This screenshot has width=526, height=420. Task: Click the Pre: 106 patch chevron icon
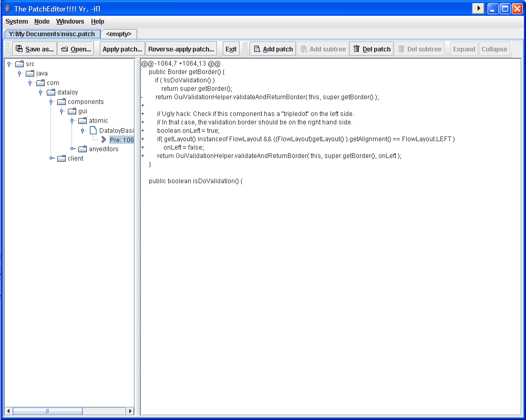(x=104, y=140)
